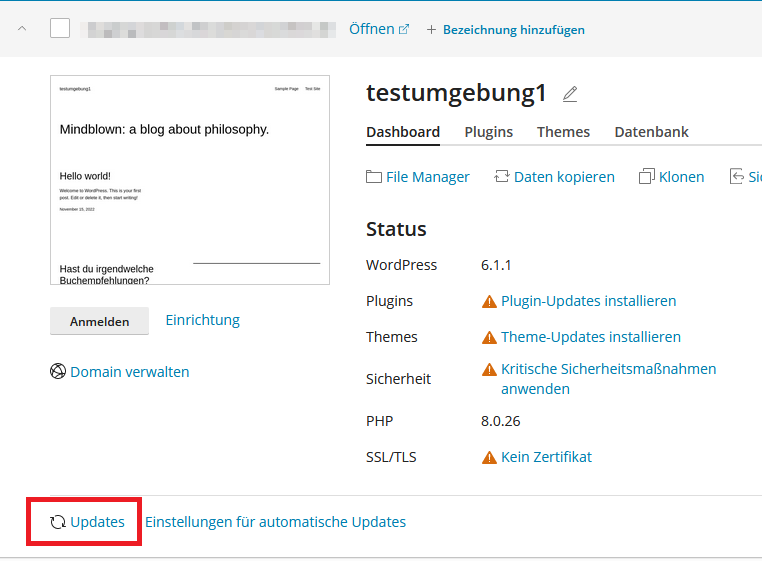
Task: Tick the site selection checkbox
Action: click(x=60, y=28)
